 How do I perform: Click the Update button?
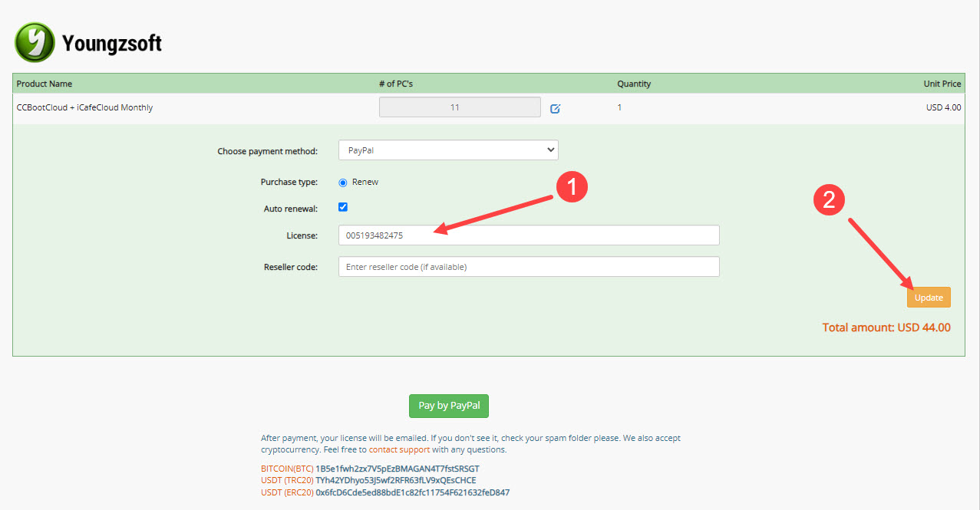(928, 298)
